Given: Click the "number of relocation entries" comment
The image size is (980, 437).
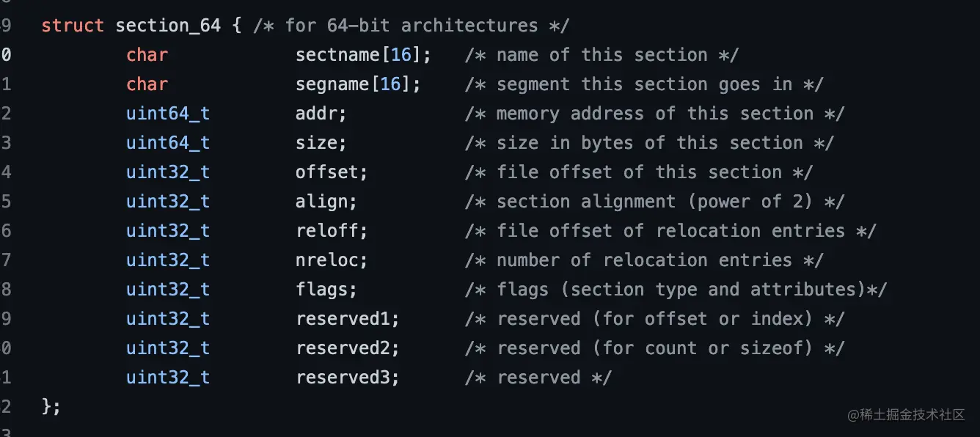Looking at the screenshot, I should pos(644,260).
